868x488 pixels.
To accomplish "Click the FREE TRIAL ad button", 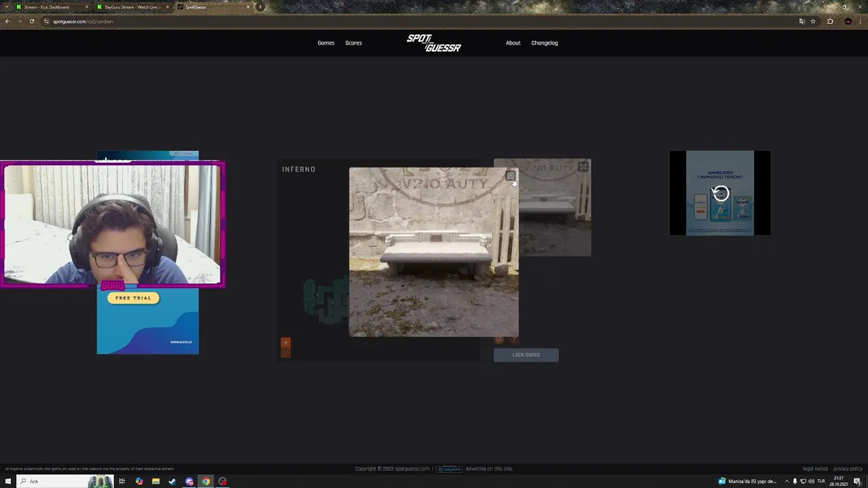I will pos(133,298).
